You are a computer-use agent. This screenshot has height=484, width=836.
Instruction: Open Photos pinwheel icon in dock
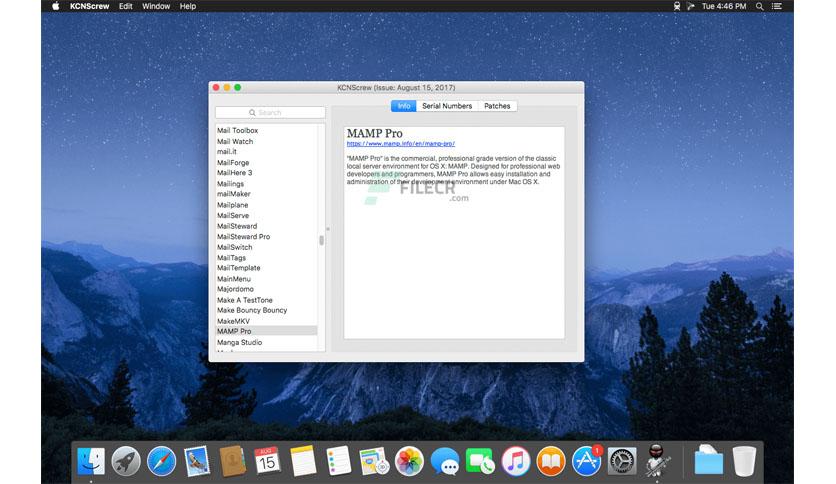pos(409,461)
